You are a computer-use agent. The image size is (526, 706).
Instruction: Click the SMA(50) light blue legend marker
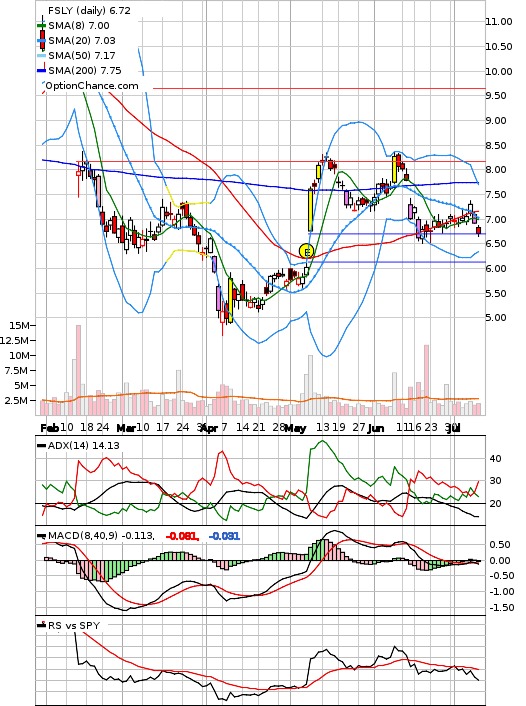click(41, 56)
